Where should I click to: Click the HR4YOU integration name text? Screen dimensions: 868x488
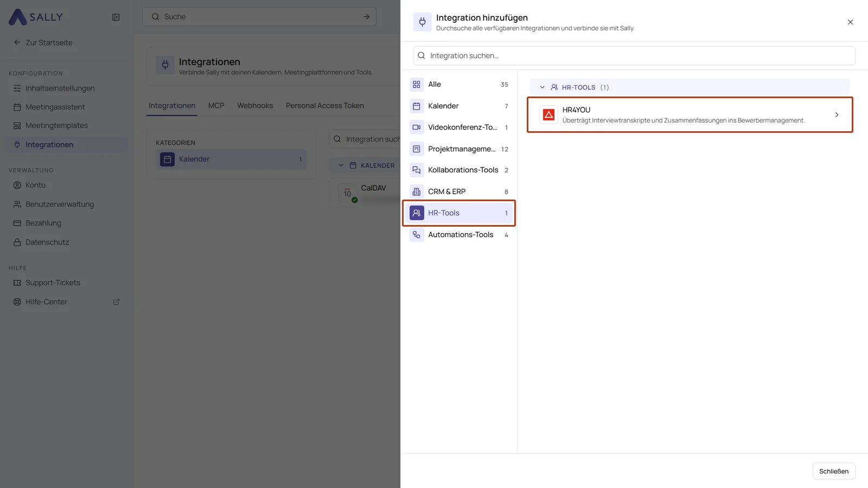[576, 110]
